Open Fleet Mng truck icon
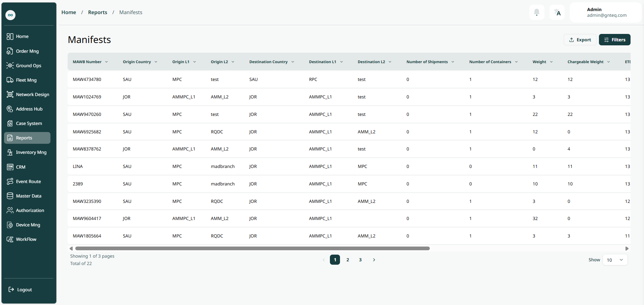 point(10,80)
